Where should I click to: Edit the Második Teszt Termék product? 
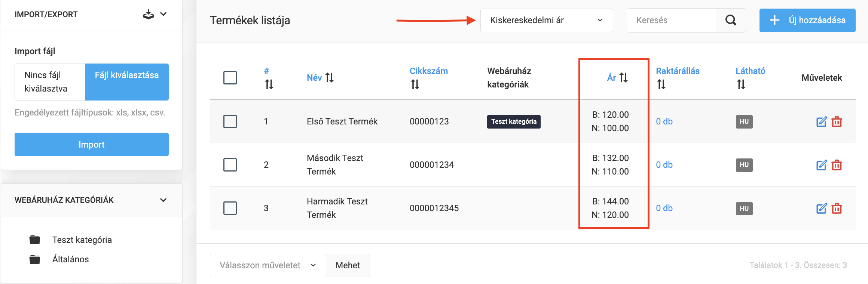(x=822, y=165)
